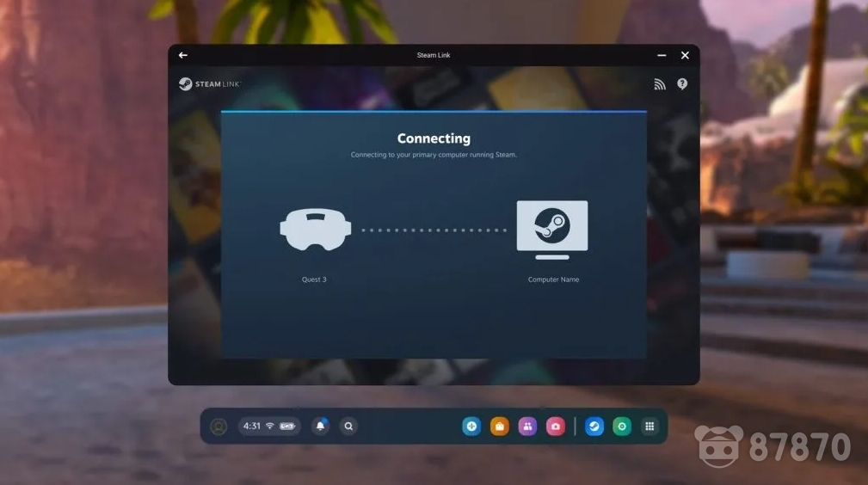The width and height of the screenshot is (868, 485).
Task: Open the orange Store bag app
Action: (499, 427)
